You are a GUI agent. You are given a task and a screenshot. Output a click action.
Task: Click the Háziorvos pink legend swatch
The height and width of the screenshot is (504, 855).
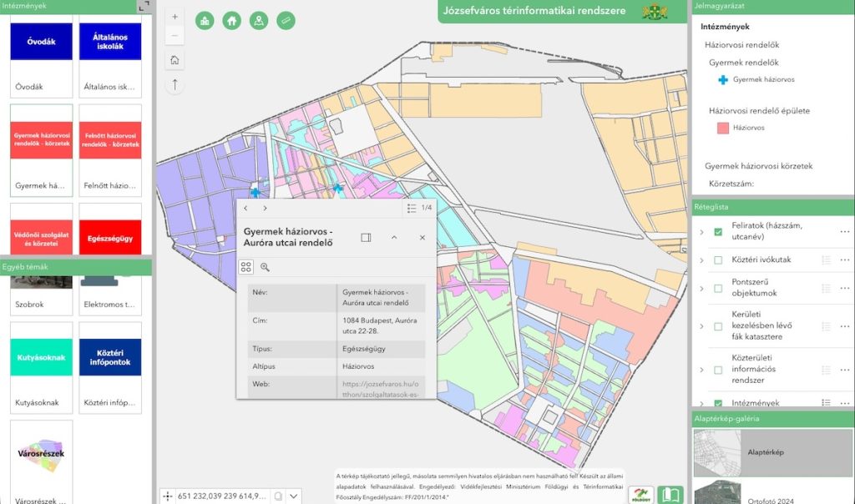click(x=723, y=128)
